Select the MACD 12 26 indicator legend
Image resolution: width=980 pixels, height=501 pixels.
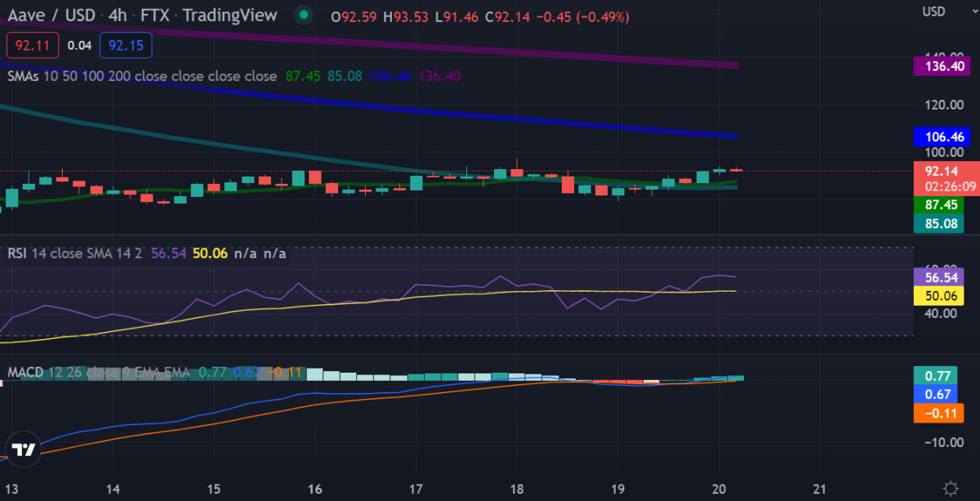(98, 373)
